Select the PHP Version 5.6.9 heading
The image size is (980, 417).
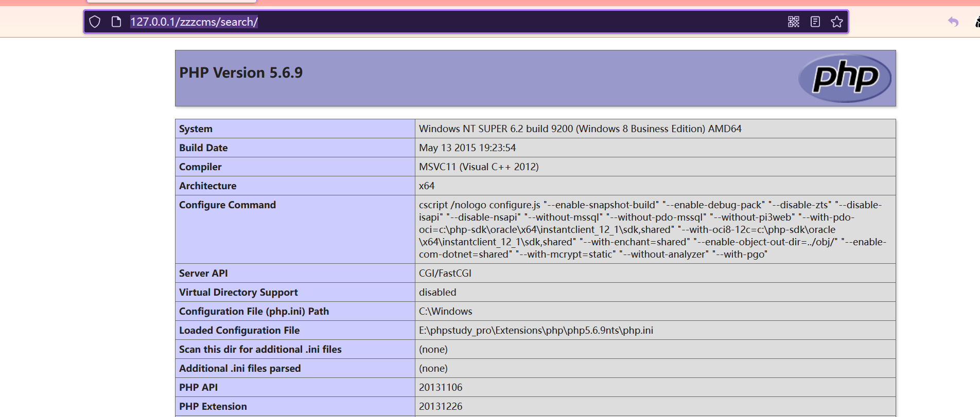241,72
